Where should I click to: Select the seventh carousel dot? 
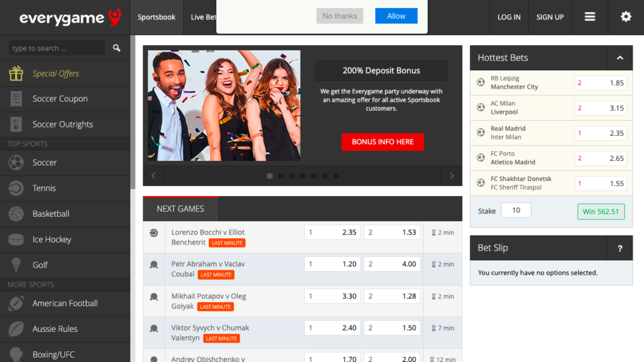coord(336,176)
